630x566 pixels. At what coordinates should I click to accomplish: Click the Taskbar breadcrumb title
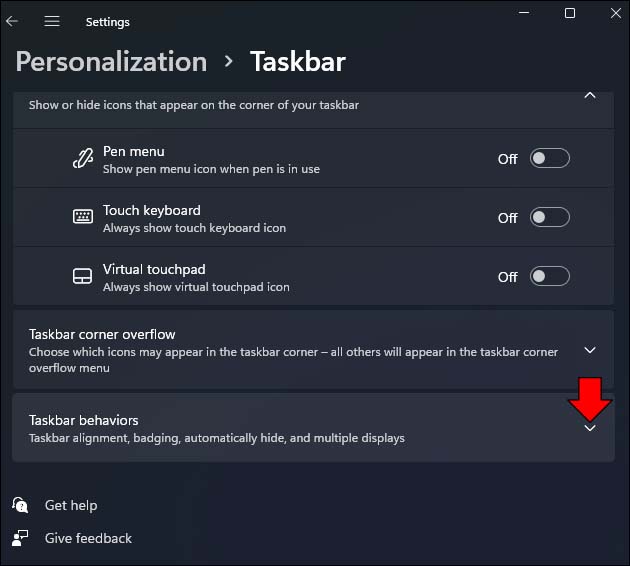click(298, 62)
